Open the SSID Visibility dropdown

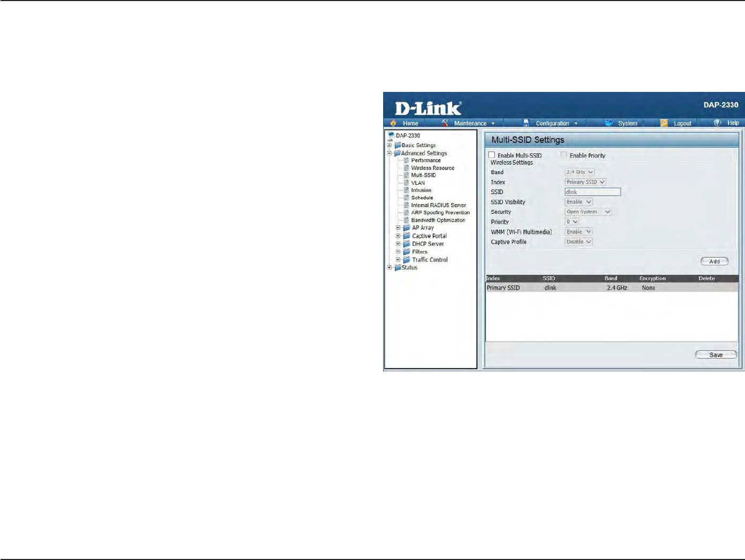579,202
